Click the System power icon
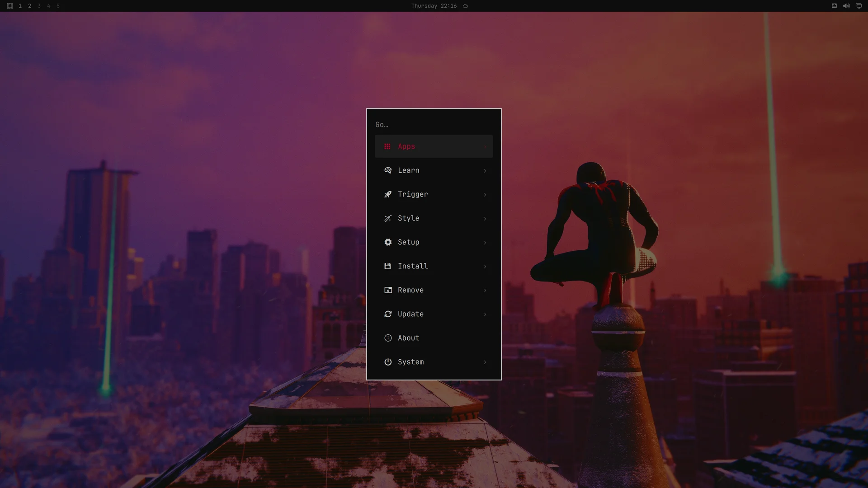The image size is (868, 488). 388,362
